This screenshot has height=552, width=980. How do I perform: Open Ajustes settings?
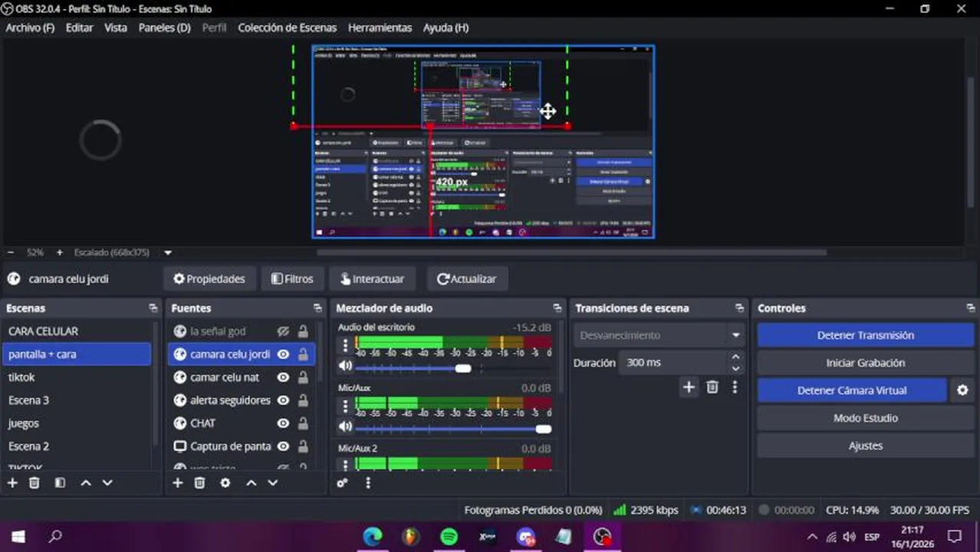point(865,445)
